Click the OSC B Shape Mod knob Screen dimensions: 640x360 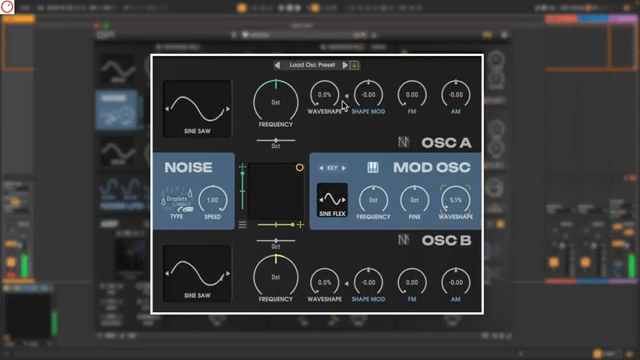pos(368,282)
